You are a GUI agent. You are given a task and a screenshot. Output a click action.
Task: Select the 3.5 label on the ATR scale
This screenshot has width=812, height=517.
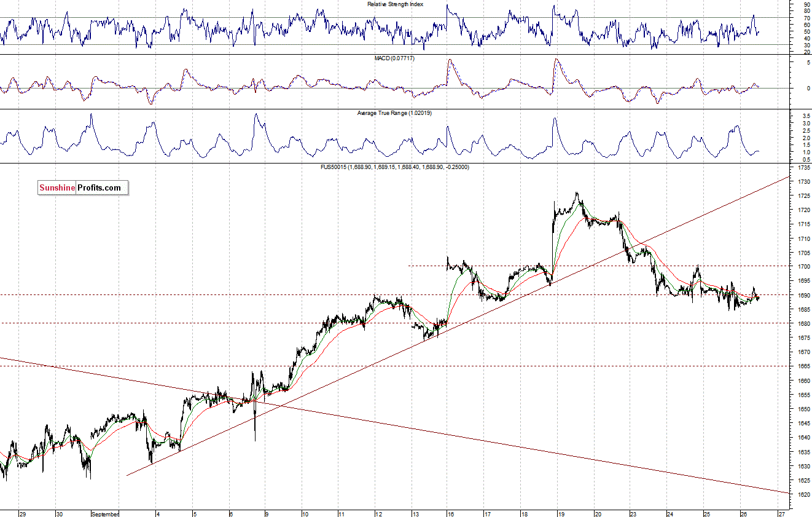806,116
